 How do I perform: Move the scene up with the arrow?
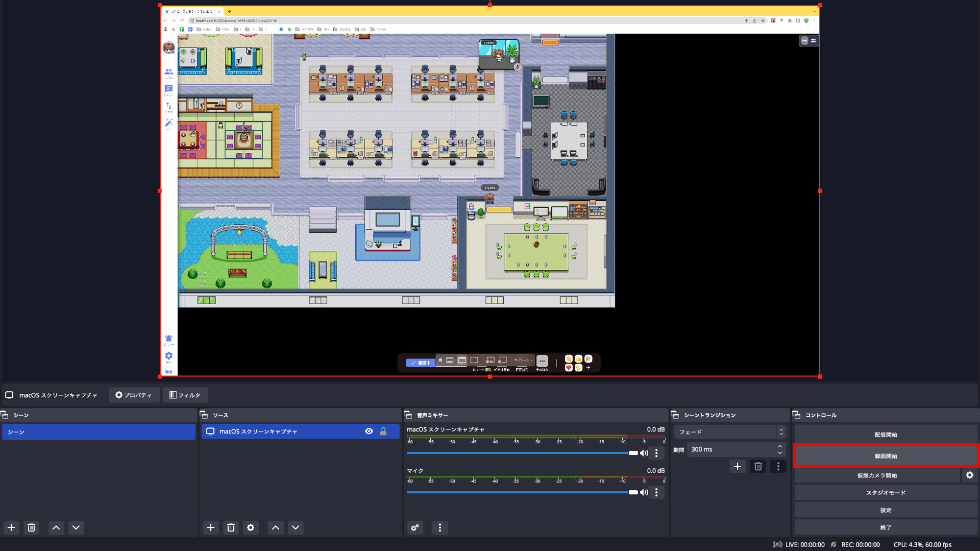(56, 527)
